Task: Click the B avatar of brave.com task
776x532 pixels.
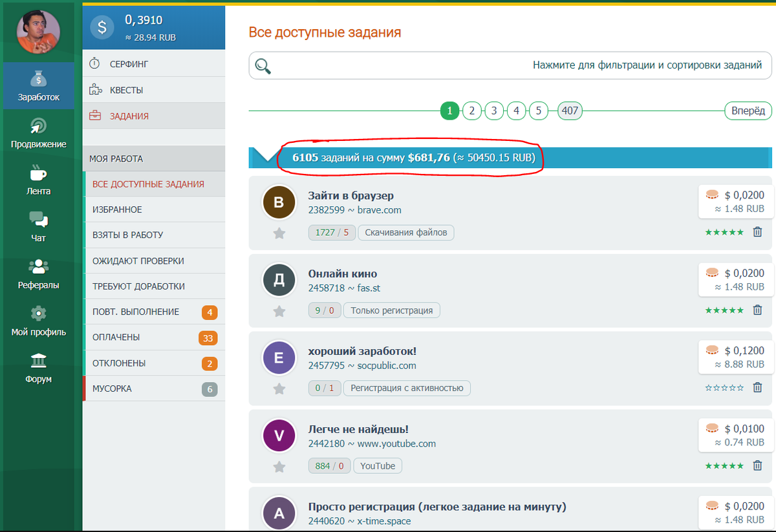Action: [279, 202]
